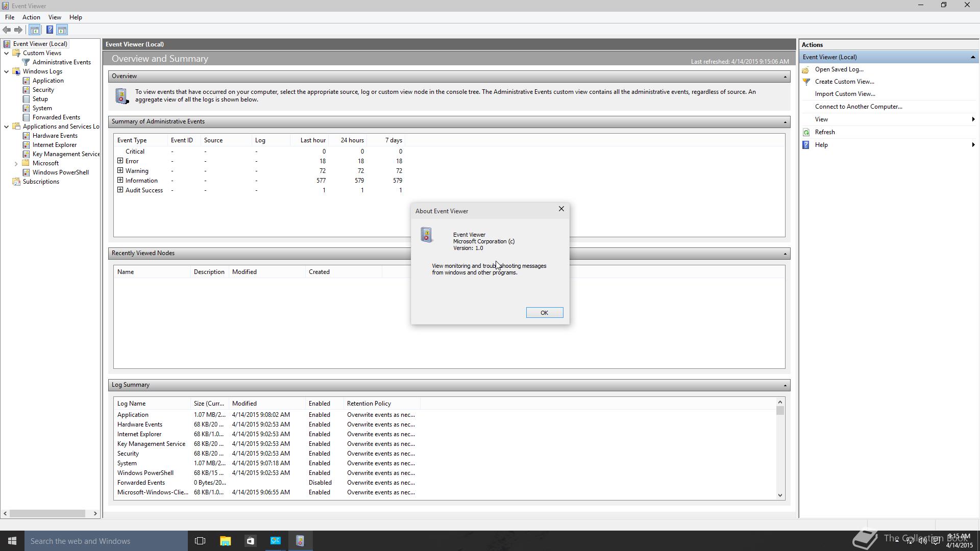Image resolution: width=980 pixels, height=551 pixels.
Task: Click Log Summary scrollbar up arrow
Action: (x=780, y=402)
